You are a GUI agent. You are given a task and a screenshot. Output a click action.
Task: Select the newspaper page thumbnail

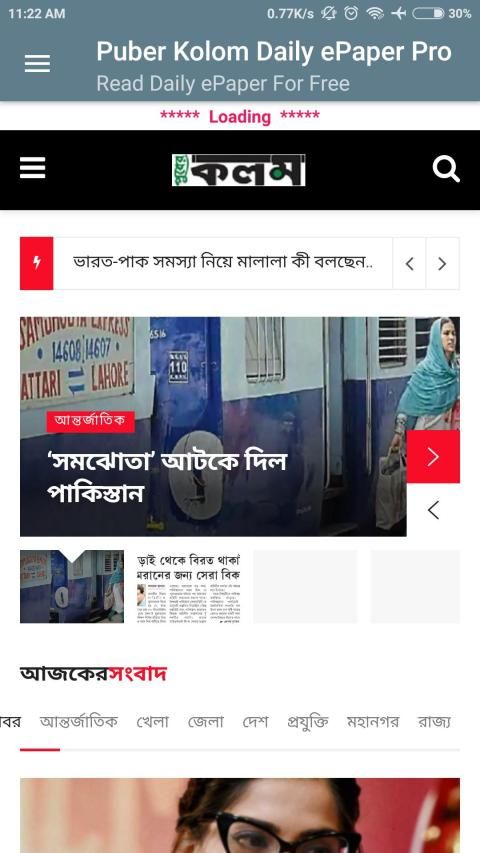click(x=188, y=586)
